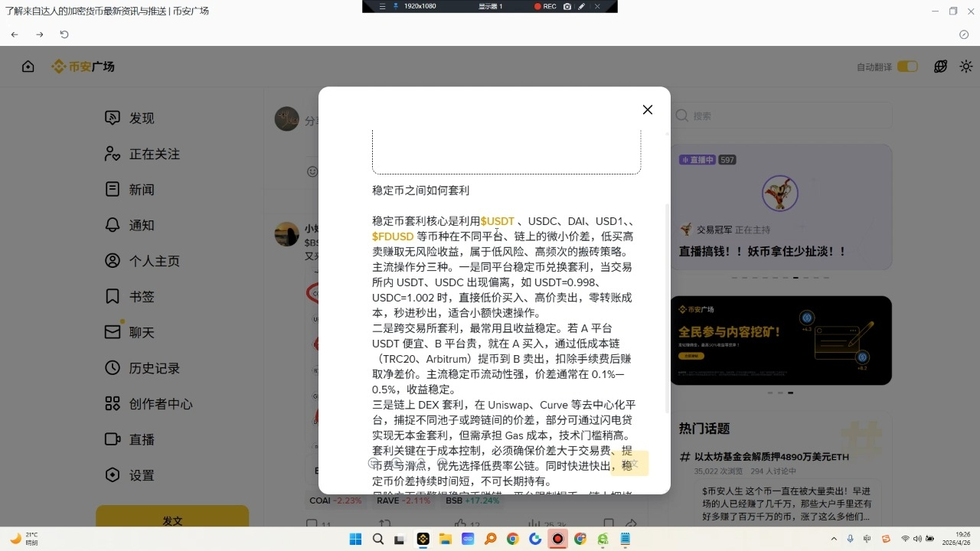Open the $FDUSD coin link
The width and height of the screenshot is (980, 551).
[393, 236]
